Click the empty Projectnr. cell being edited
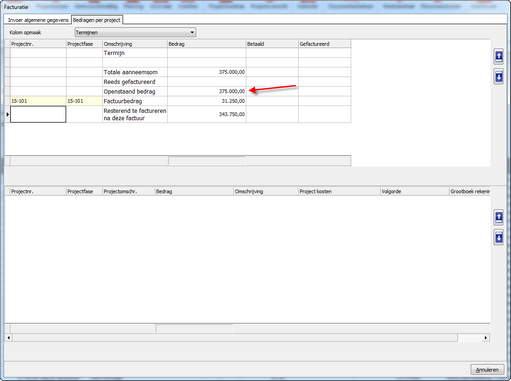The height and width of the screenshot is (381, 511). click(38, 114)
